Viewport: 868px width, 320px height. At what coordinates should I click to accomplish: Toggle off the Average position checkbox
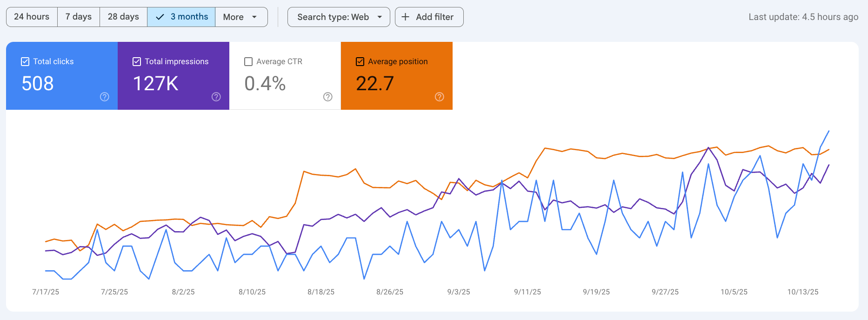click(x=360, y=61)
